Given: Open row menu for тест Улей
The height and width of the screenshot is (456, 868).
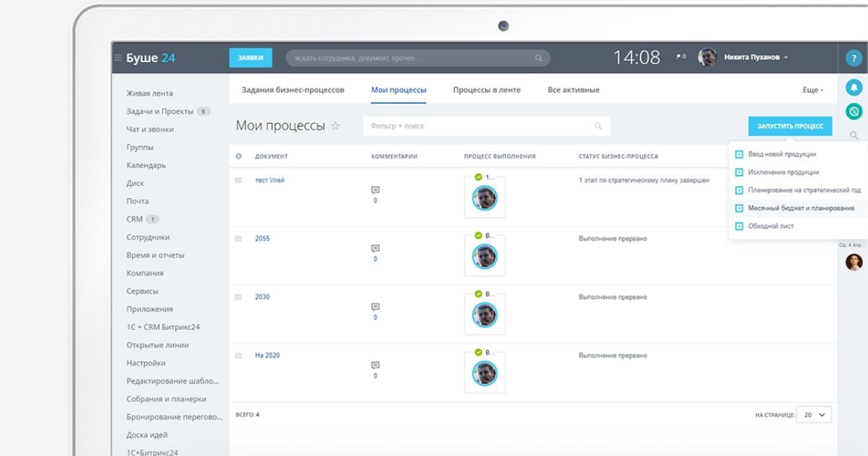Looking at the screenshot, I should pyautogui.click(x=238, y=180).
